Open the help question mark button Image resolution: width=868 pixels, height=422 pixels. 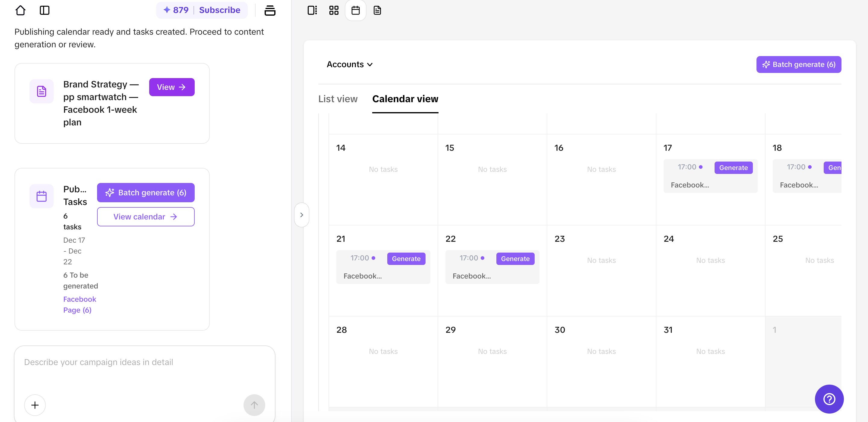pyautogui.click(x=829, y=399)
